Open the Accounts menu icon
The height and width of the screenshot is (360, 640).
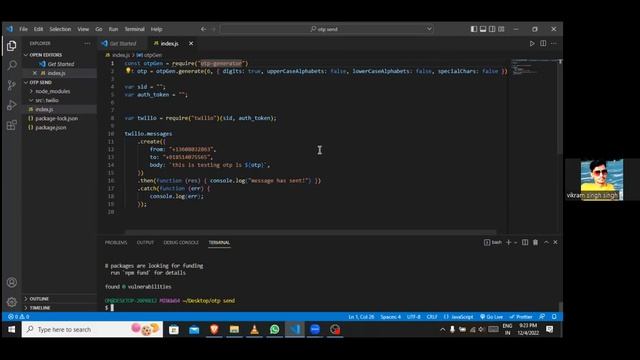12,282
